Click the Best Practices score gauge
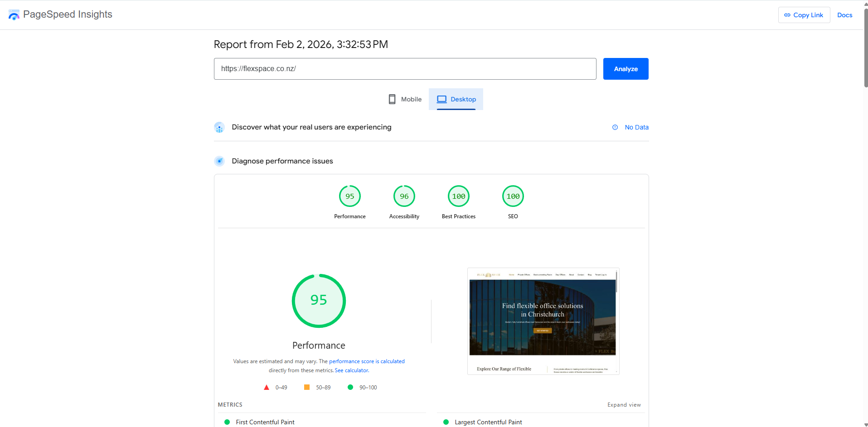 [x=458, y=197]
